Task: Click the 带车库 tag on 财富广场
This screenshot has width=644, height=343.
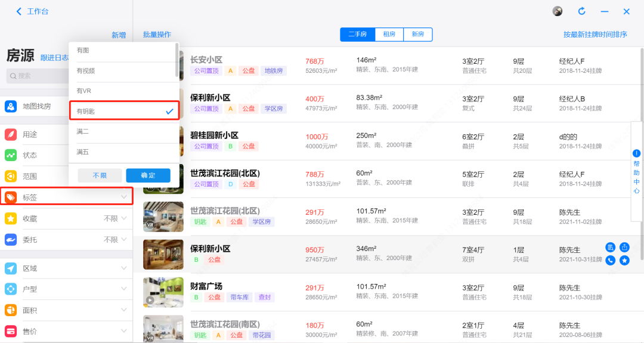Action: coord(239,297)
